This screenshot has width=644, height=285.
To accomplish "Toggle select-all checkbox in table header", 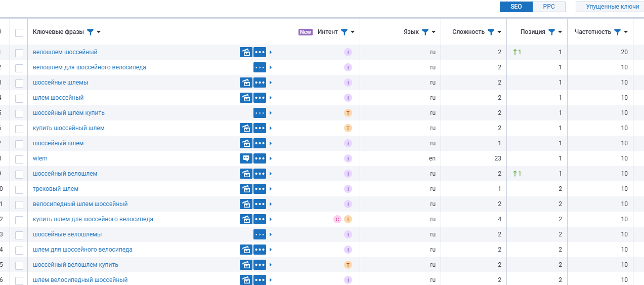I will click(19, 33).
